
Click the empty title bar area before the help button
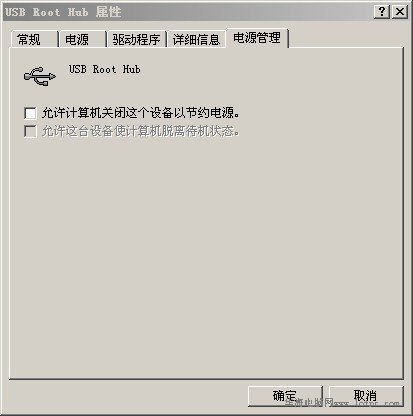[x=247, y=12]
